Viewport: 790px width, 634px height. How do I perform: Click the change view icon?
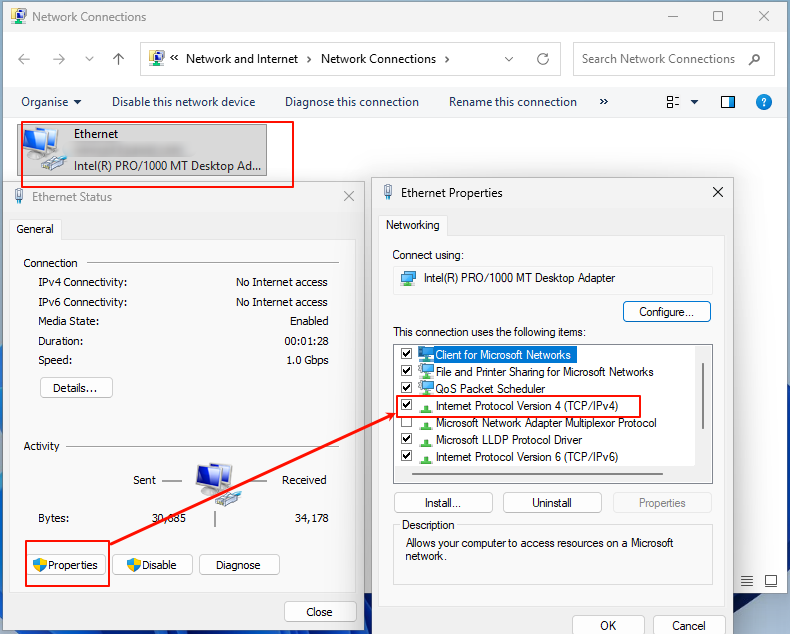coord(673,102)
